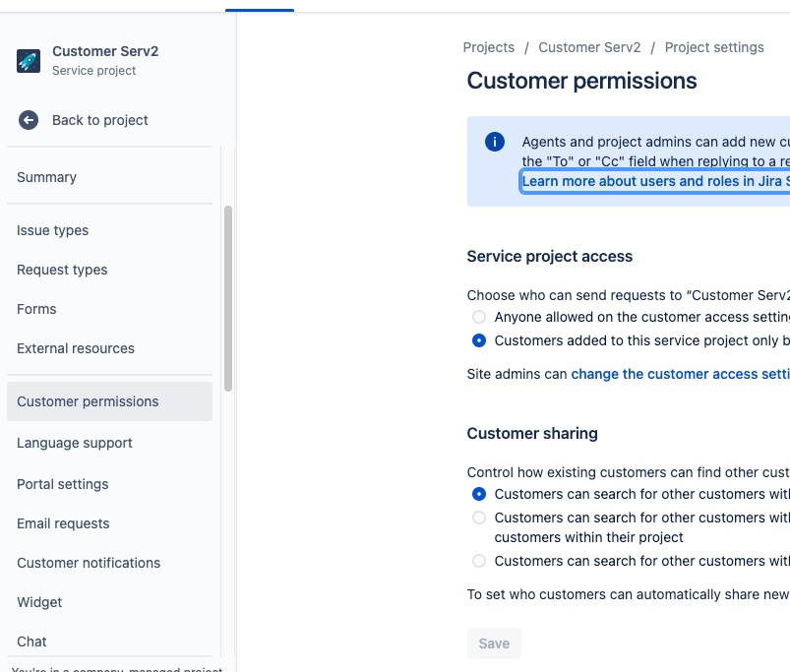Click Projects in the breadcrumb
The width and height of the screenshot is (790, 672).
489,47
